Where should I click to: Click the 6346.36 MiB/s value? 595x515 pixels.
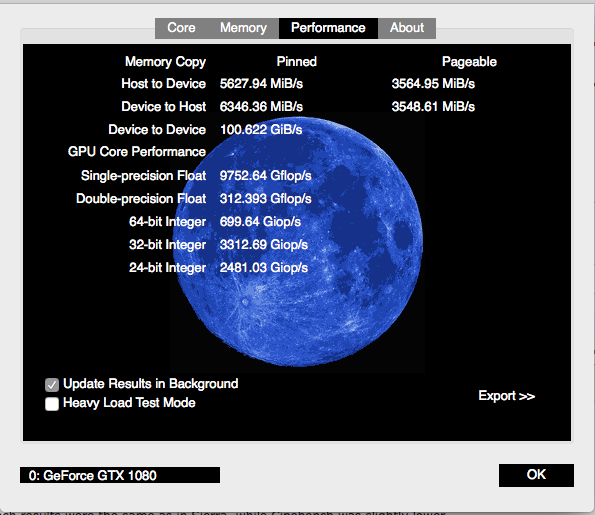coord(261,107)
